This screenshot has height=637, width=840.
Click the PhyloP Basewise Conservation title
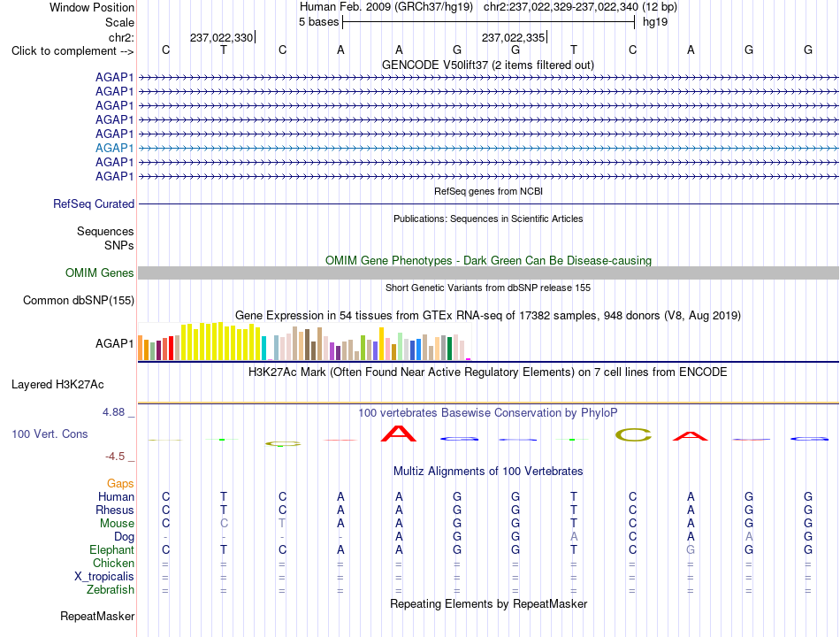[x=487, y=413]
